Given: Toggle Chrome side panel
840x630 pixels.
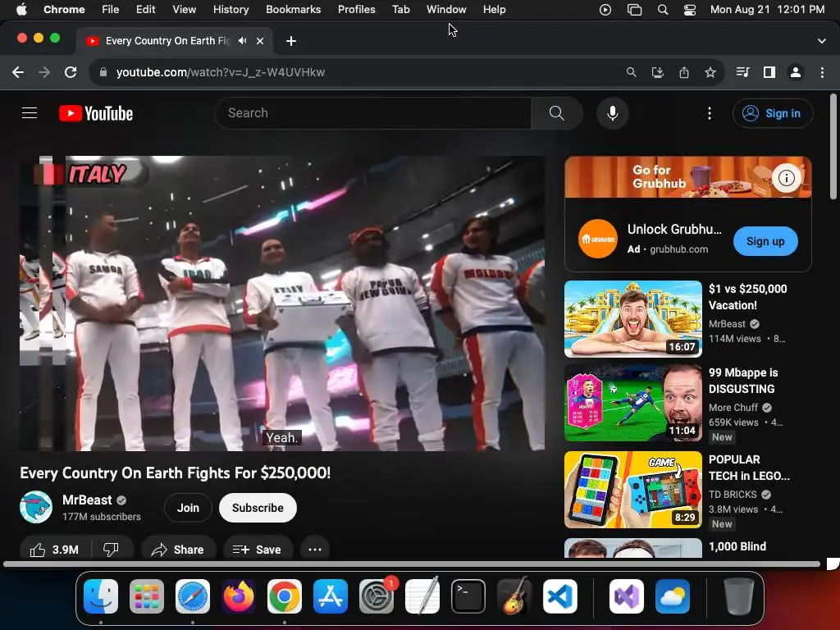Looking at the screenshot, I should tap(769, 72).
